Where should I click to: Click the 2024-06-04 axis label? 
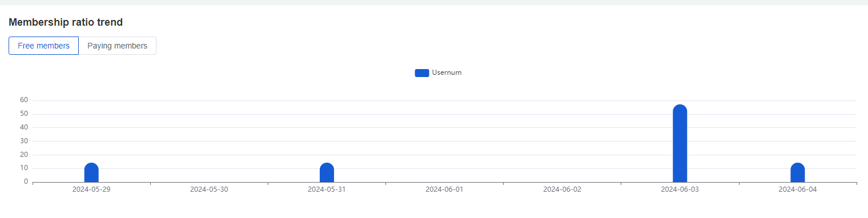tap(798, 189)
